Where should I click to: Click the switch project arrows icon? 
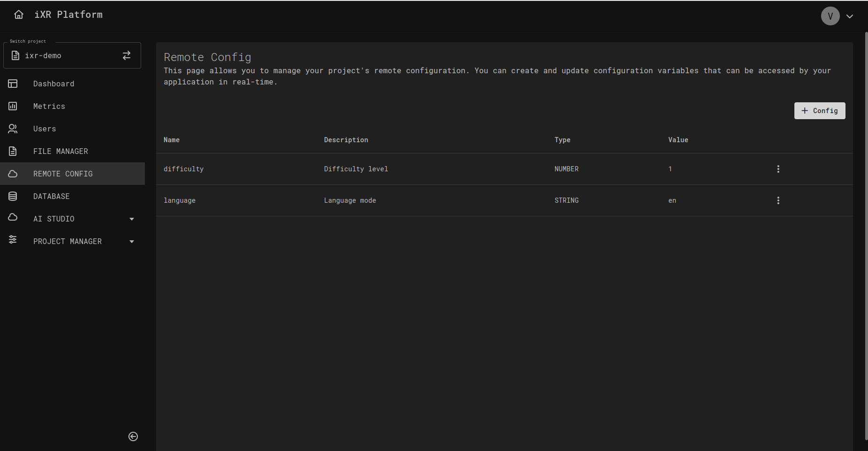coord(127,55)
